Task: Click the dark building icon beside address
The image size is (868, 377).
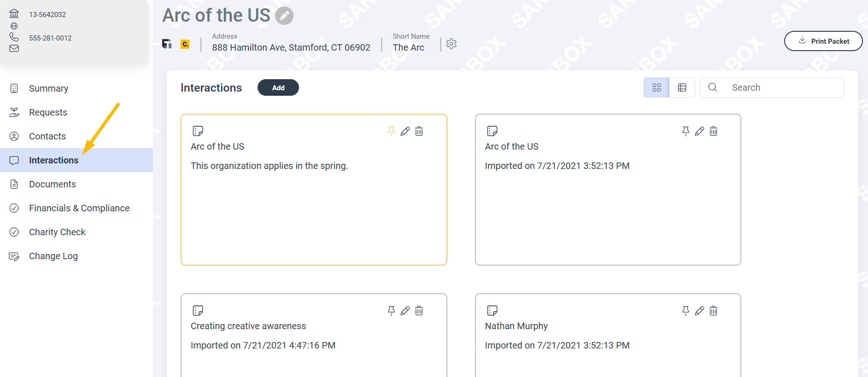Action: 167,44
